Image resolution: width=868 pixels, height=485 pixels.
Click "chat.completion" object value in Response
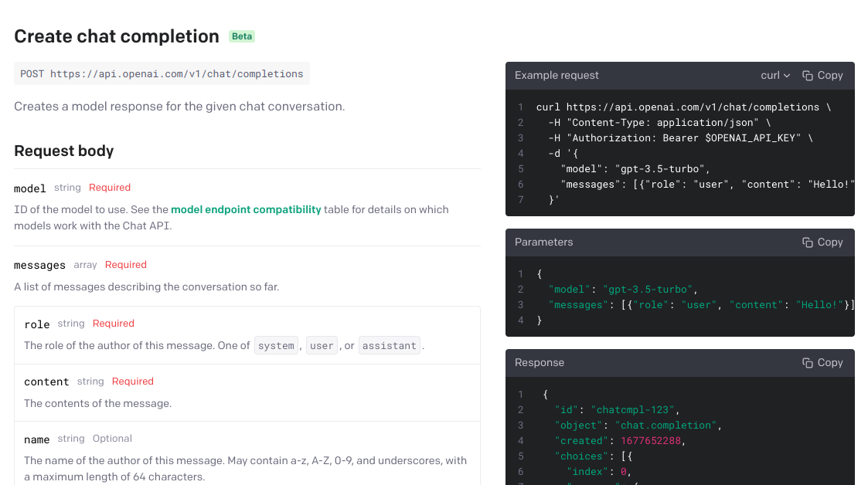click(666, 426)
